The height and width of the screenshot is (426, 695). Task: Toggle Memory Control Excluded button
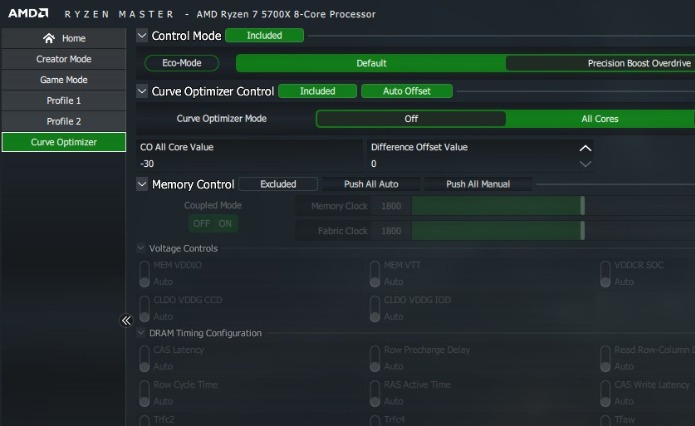pos(278,184)
